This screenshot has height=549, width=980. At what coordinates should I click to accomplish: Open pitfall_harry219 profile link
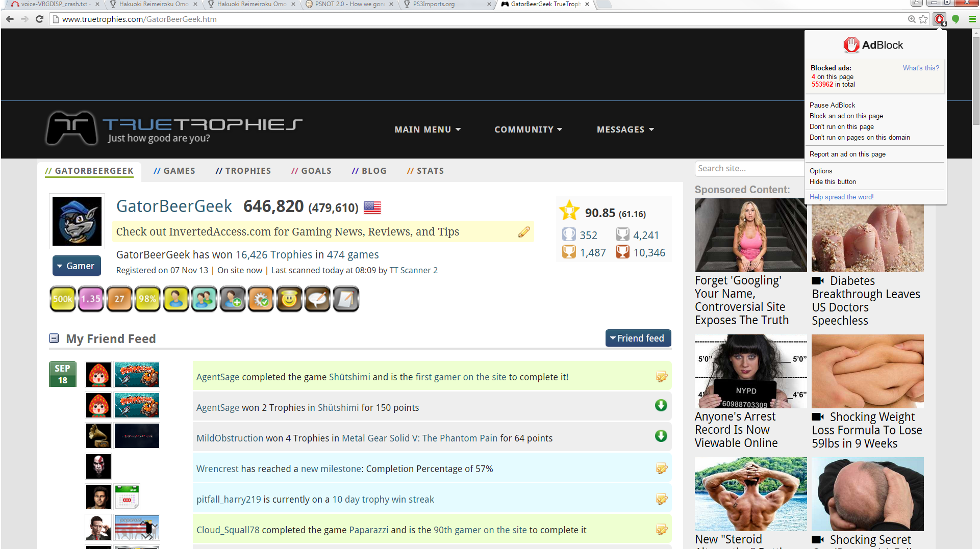(229, 499)
